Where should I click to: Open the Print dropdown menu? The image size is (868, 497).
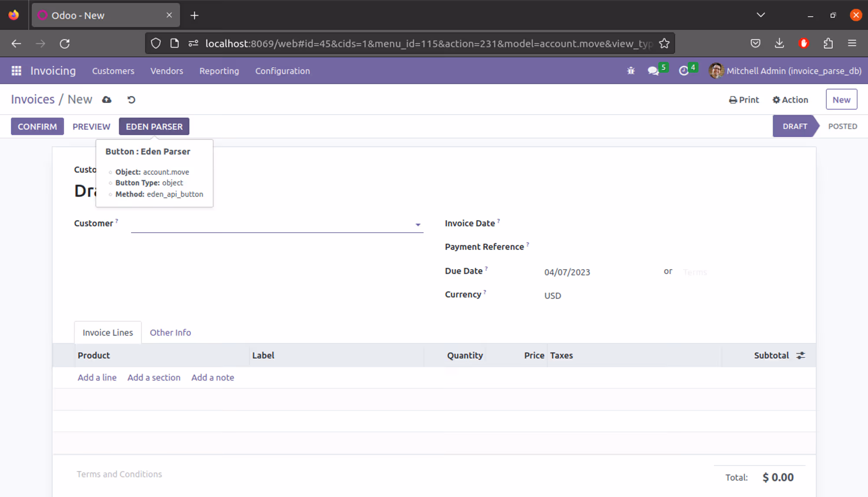pyautogui.click(x=744, y=100)
